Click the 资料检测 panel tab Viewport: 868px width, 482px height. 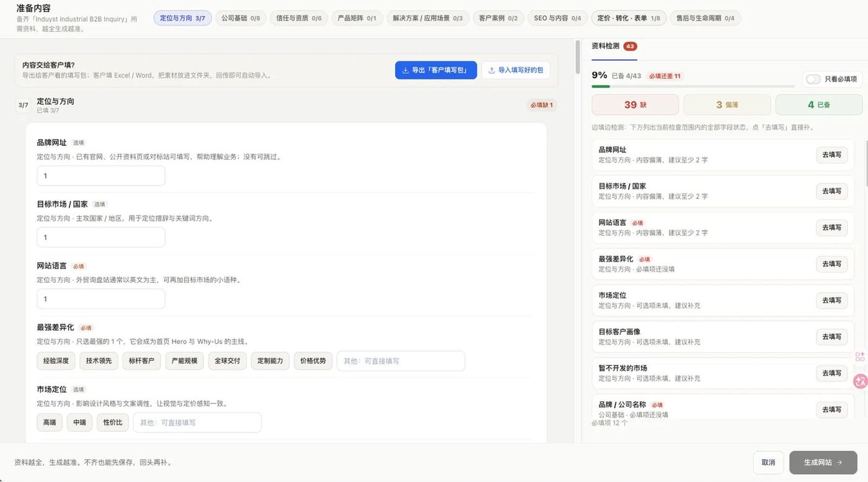tap(614, 47)
